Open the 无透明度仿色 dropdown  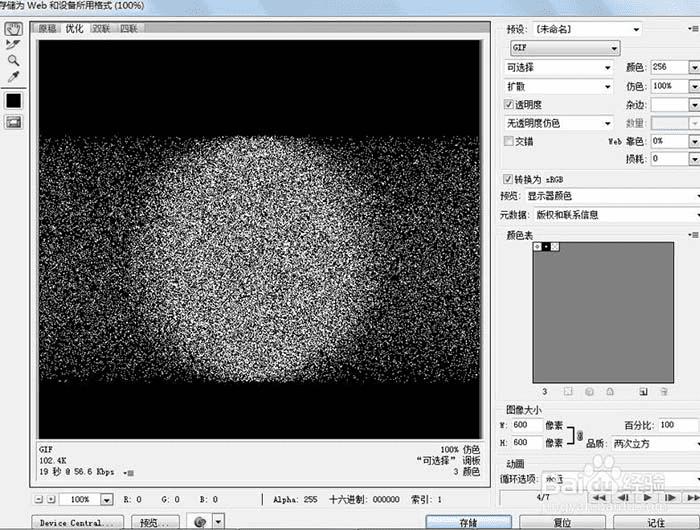tap(559, 123)
